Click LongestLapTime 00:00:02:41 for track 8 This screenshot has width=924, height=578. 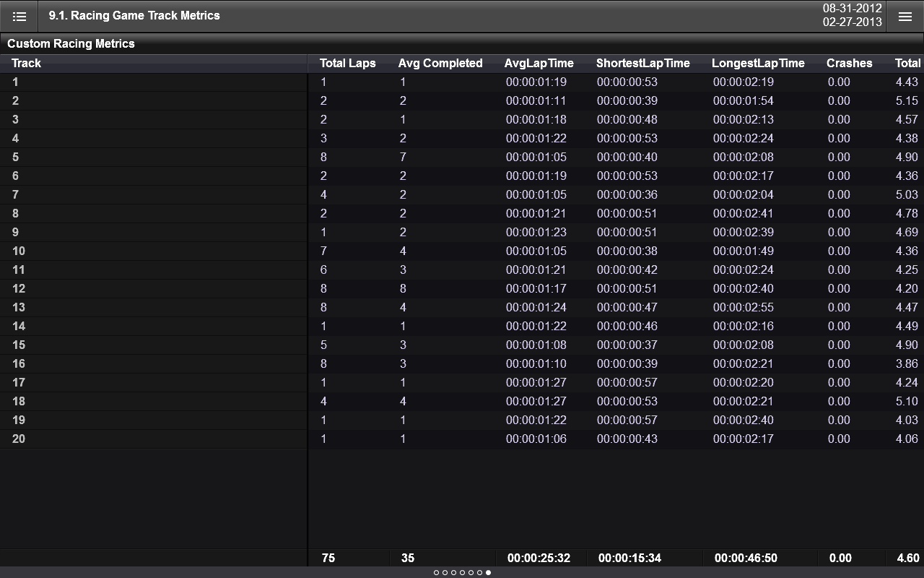pos(744,213)
